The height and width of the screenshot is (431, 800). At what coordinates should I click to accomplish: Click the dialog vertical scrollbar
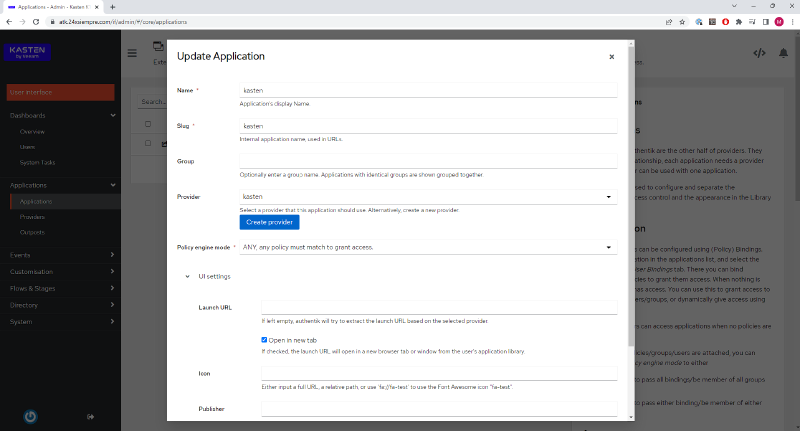pos(631,196)
